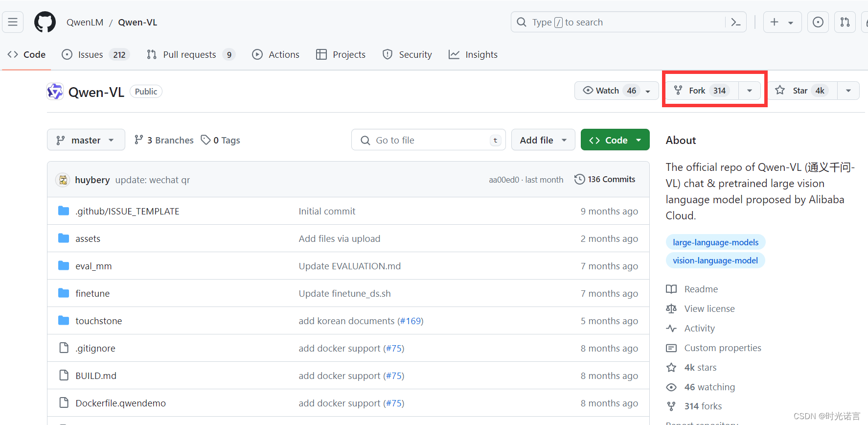Open the "Update EVALUATION.md" commit message
Image resolution: width=868 pixels, height=425 pixels.
tap(350, 266)
